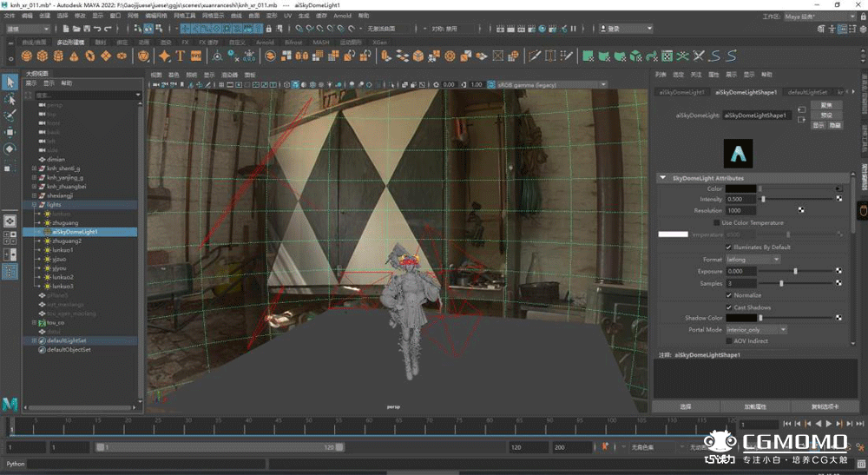868x475 pixels.
Task: Switch to the MASH shelf tab
Action: [x=320, y=42]
